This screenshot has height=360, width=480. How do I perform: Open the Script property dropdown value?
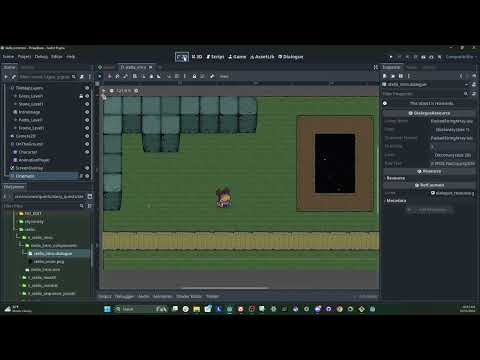point(453,193)
